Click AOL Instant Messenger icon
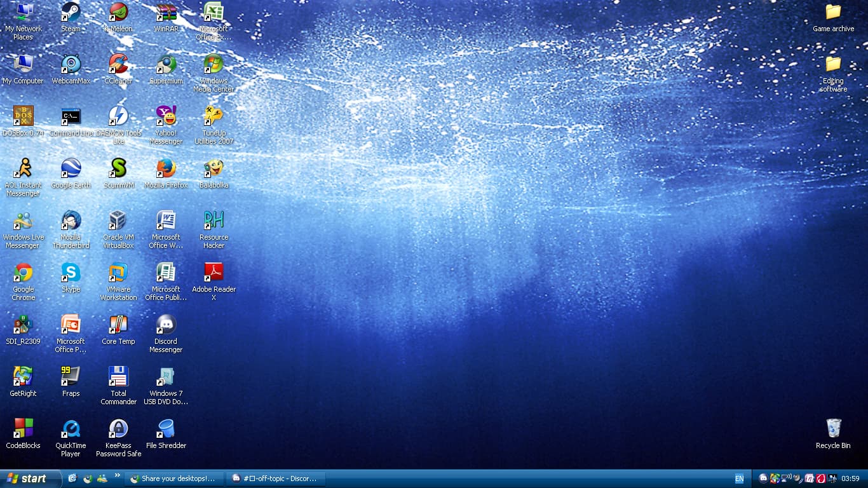Image resolution: width=868 pixels, height=488 pixels. point(24,168)
